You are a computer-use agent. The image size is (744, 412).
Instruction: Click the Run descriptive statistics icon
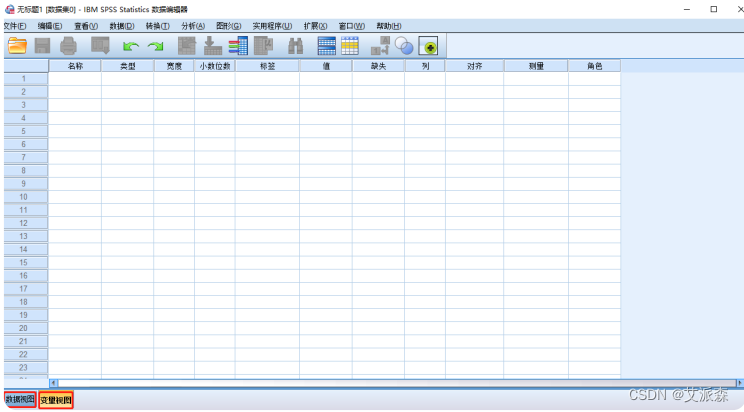point(264,46)
